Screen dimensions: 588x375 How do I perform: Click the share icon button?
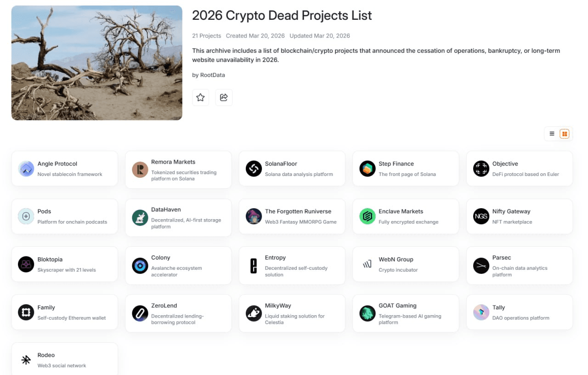click(224, 97)
